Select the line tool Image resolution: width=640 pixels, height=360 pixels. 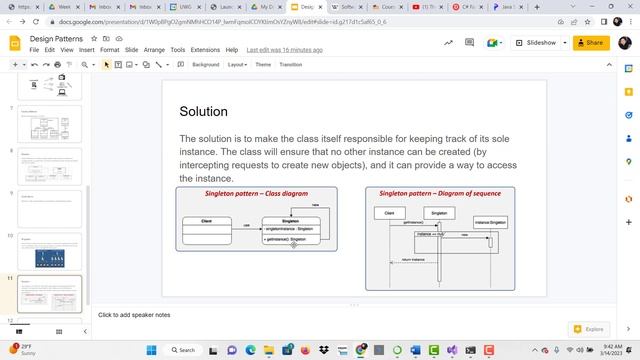(159, 64)
